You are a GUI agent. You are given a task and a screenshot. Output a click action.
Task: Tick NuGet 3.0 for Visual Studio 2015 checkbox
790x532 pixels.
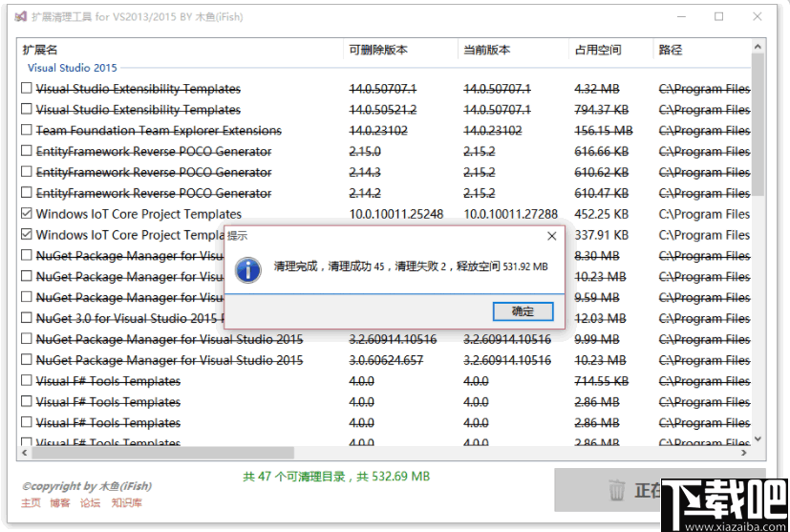pos(27,318)
